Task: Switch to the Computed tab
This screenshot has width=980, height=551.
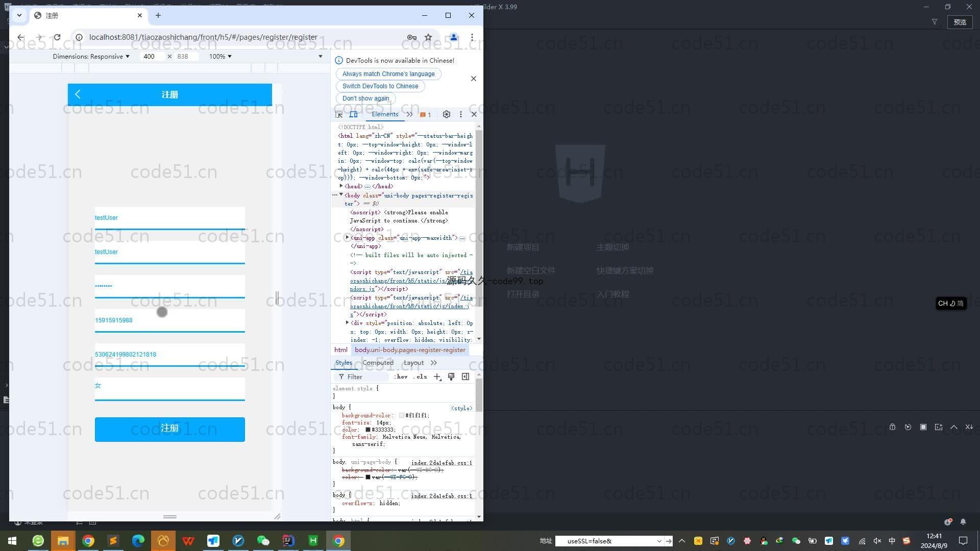Action: click(378, 363)
